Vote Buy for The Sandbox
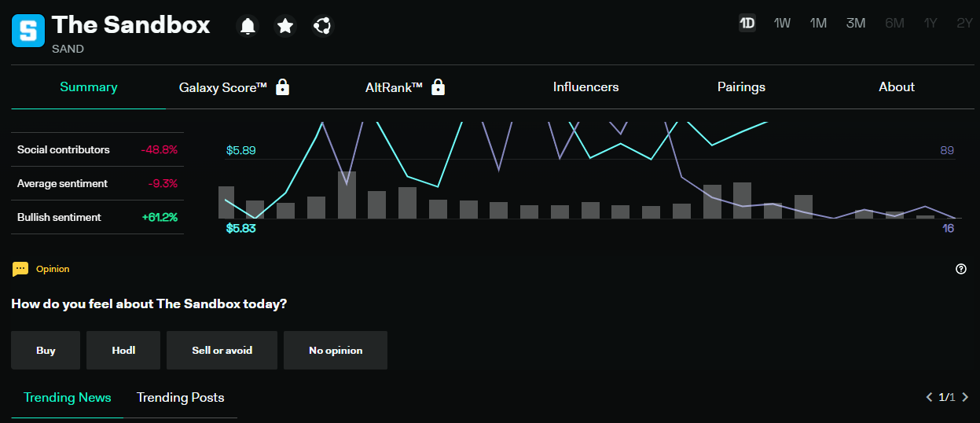This screenshot has height=423, width=980. (46, 350)
